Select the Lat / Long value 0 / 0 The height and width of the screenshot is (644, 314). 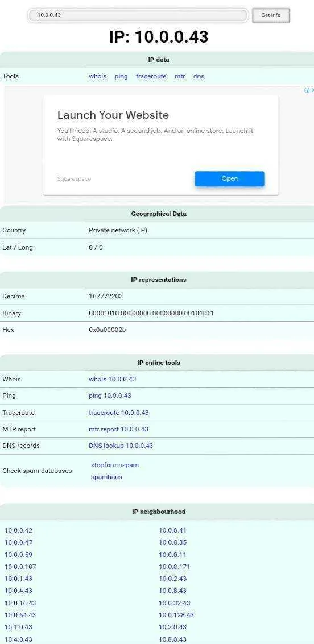coord(96,248)
